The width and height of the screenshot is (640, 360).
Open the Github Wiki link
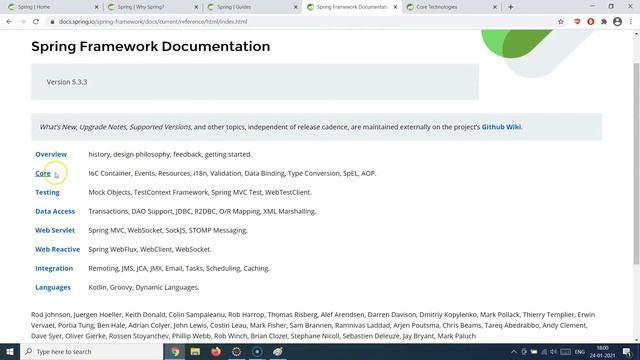(x=501, y=127)
